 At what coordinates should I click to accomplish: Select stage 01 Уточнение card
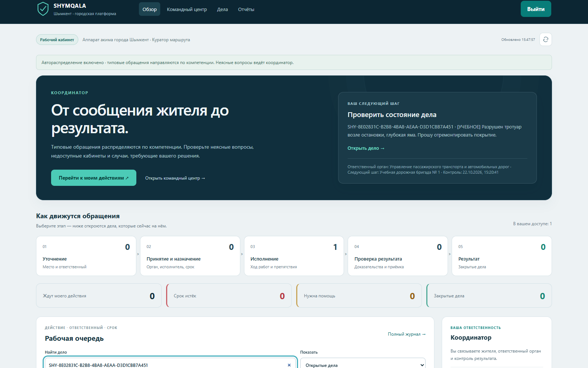coord(86,256)
